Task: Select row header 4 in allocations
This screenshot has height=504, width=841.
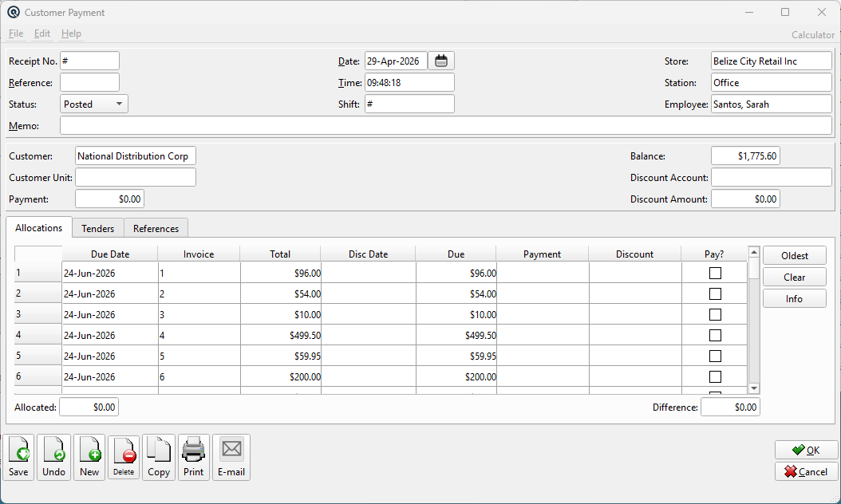Action: point(38,335)
